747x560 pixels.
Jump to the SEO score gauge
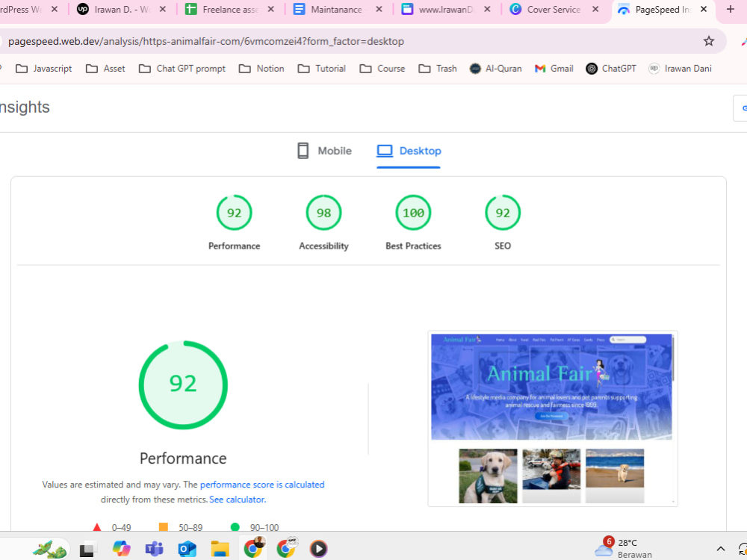pos(503,223)
